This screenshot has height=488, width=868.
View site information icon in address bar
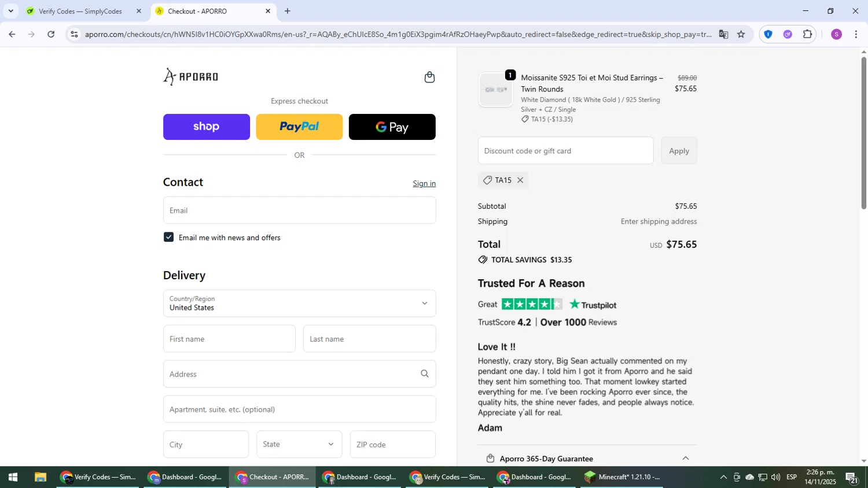(73, 35)
